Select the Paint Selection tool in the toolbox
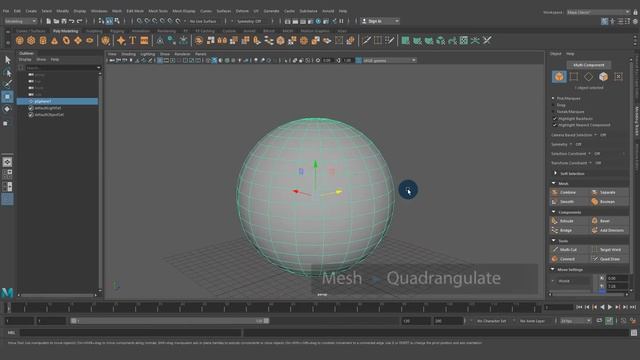Image resolution: width=640 pixels, height=360 pixels. (7, 84)
